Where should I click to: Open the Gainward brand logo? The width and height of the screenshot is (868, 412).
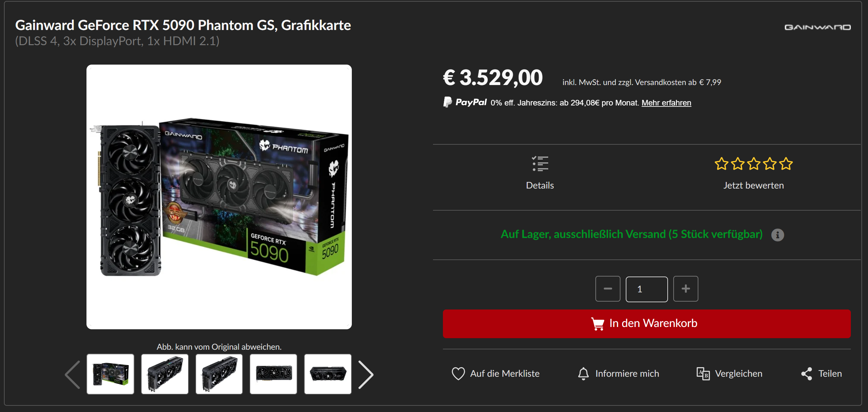point(818,27)
